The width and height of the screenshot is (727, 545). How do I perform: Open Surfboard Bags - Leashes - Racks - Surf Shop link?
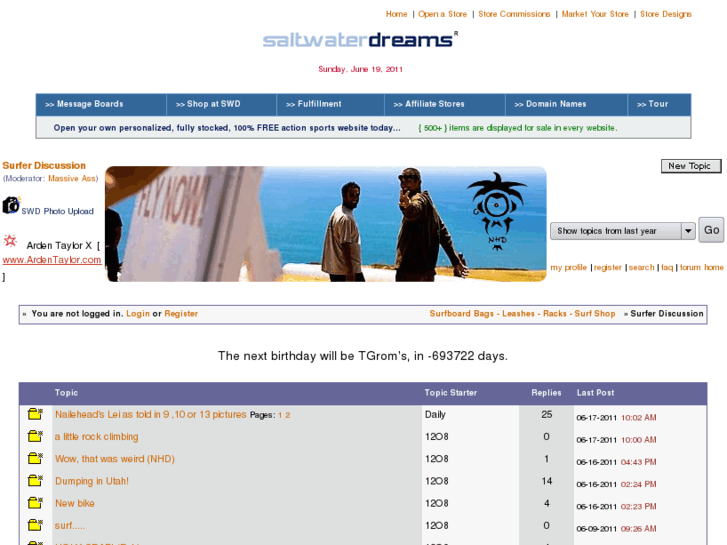click(522, 314)
